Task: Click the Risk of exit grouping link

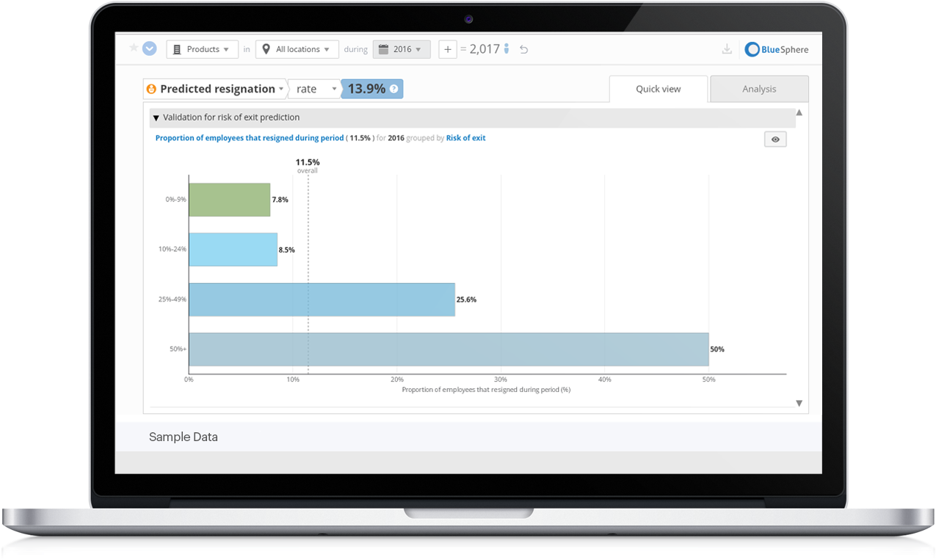Action: tap(465, 138)
